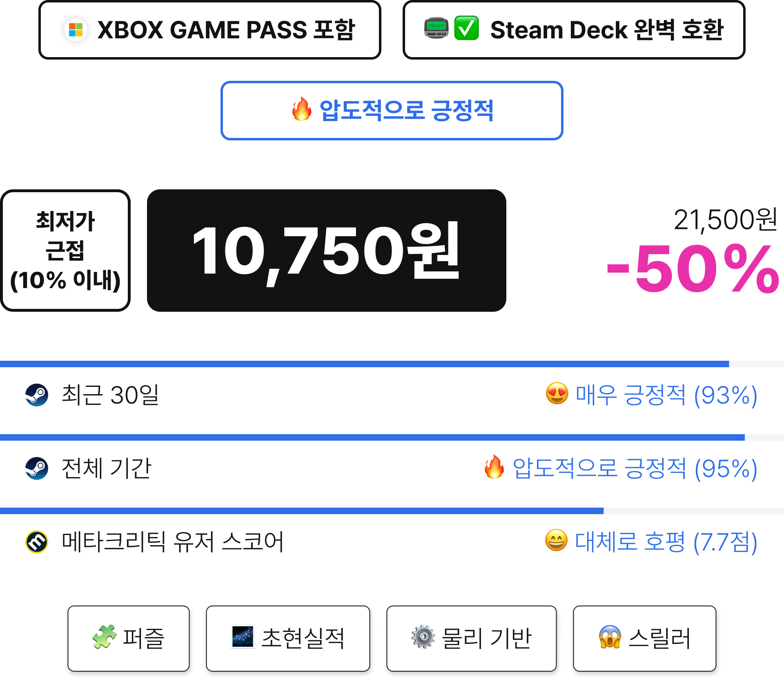Click the Microsoft logo icon in Xbox badge
The height and width of the screenshot is (679, 784).
pos(76,30)
